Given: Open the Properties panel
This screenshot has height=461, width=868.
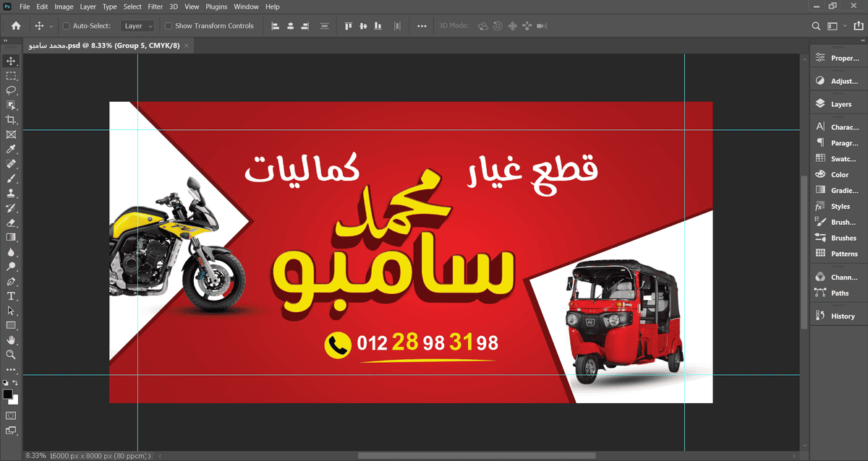Looking at the screenshot, I should pyautogui.click(x=838, y=59).
